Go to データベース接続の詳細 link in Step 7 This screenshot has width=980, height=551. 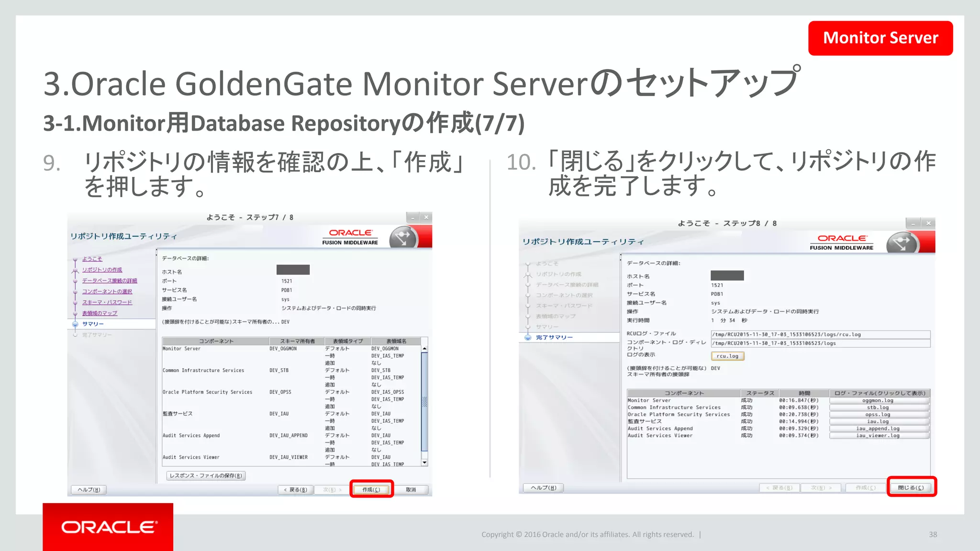click(x=110, y=281)
